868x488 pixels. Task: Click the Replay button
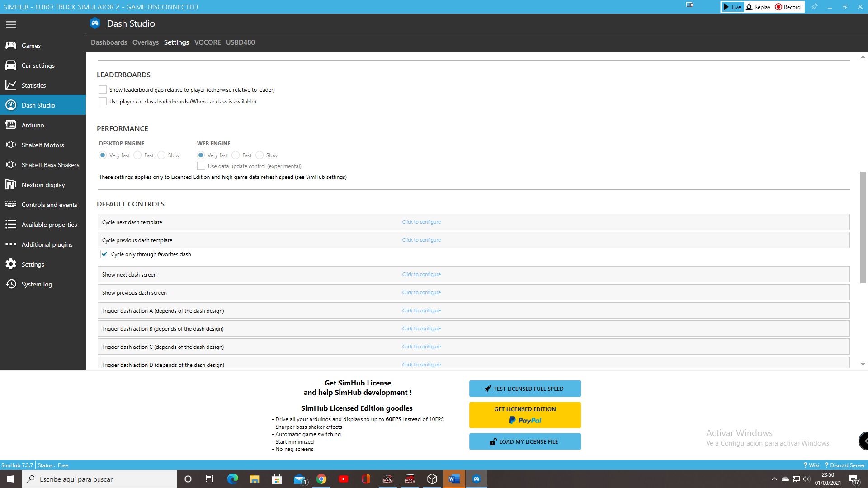(758, 7)
